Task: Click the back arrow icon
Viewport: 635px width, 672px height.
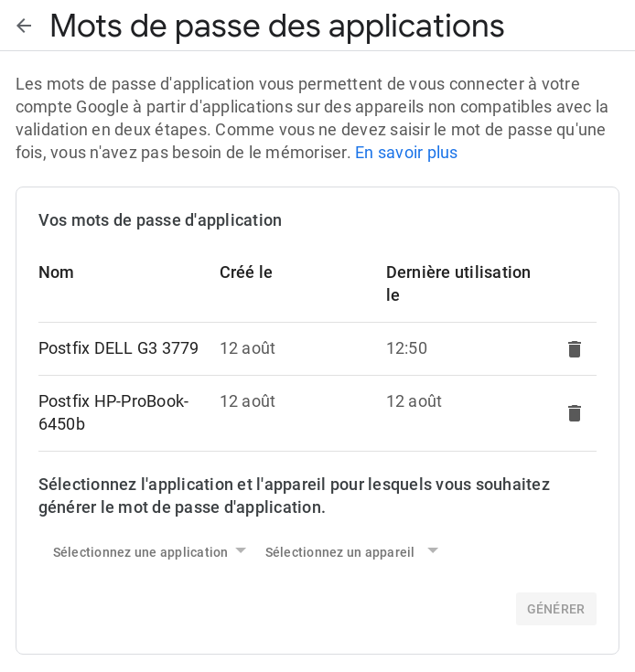Action: 24,26
